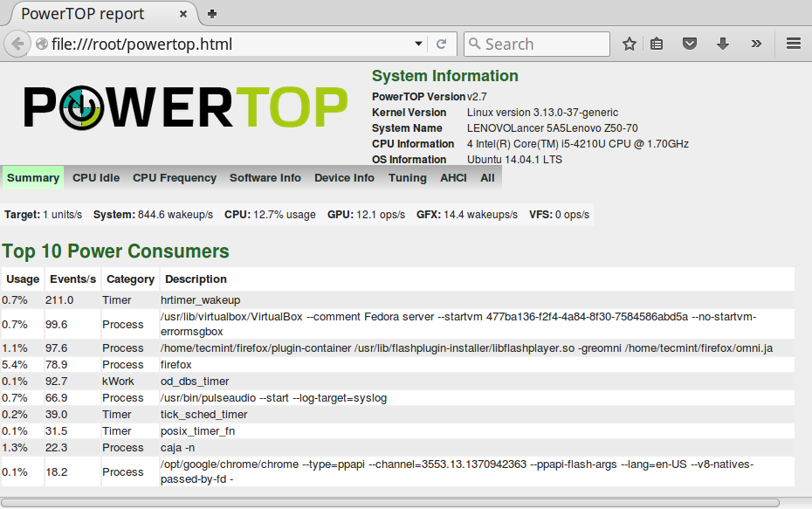Screen dimensions: 812x509
Task: Open the Firefox hamburger menu
Action: (x=794, y=44)
